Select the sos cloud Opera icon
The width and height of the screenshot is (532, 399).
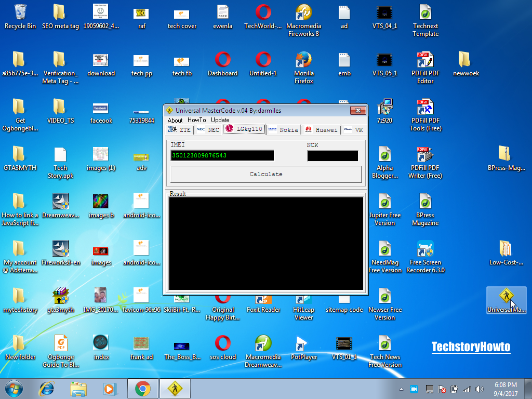[x=222, y=348]
